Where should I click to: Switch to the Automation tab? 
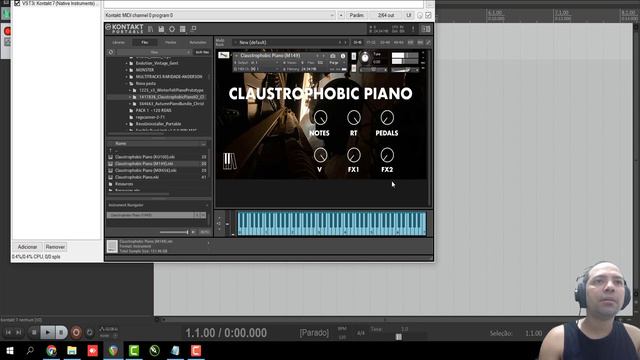(198, 42)
